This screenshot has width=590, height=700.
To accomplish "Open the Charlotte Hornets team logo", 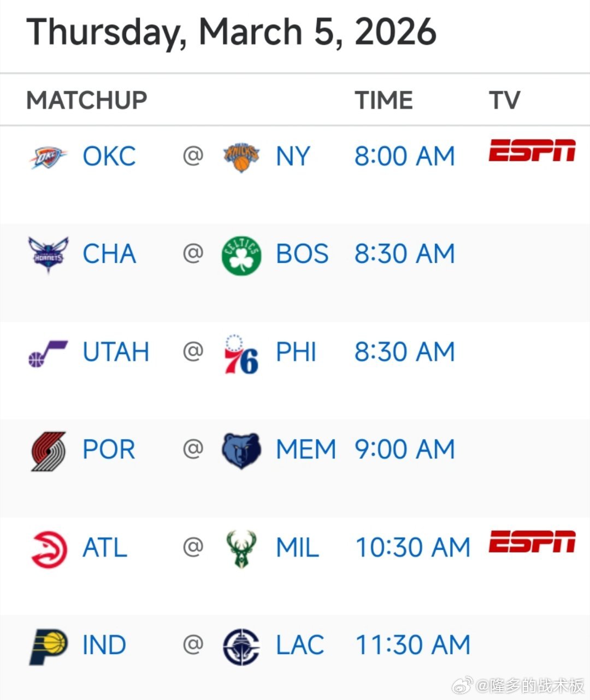I will click(x=48, y=255).
